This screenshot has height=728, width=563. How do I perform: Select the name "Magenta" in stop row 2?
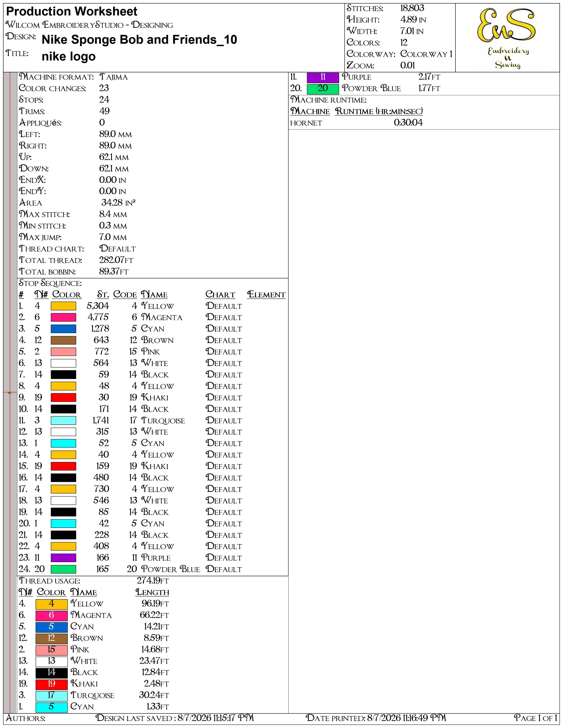pyautogui.click(x=162, y=317)
